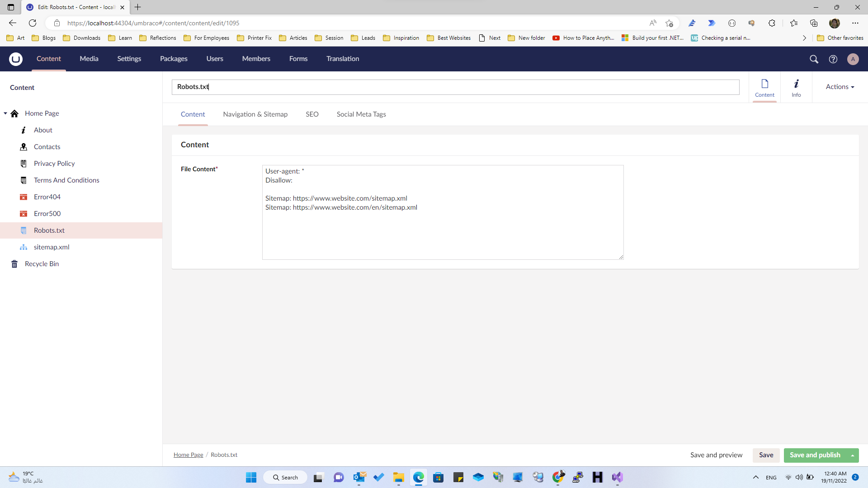Open the Actions dropdown
The image size is (868, 488).
[840, 87]
